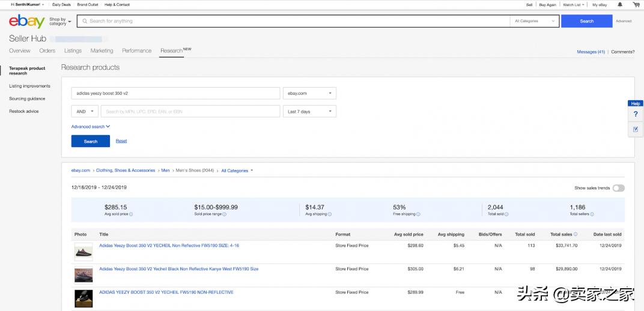644x311 pixels.
Task: Click info icon next to Sold price range
Action: [225, 214]
